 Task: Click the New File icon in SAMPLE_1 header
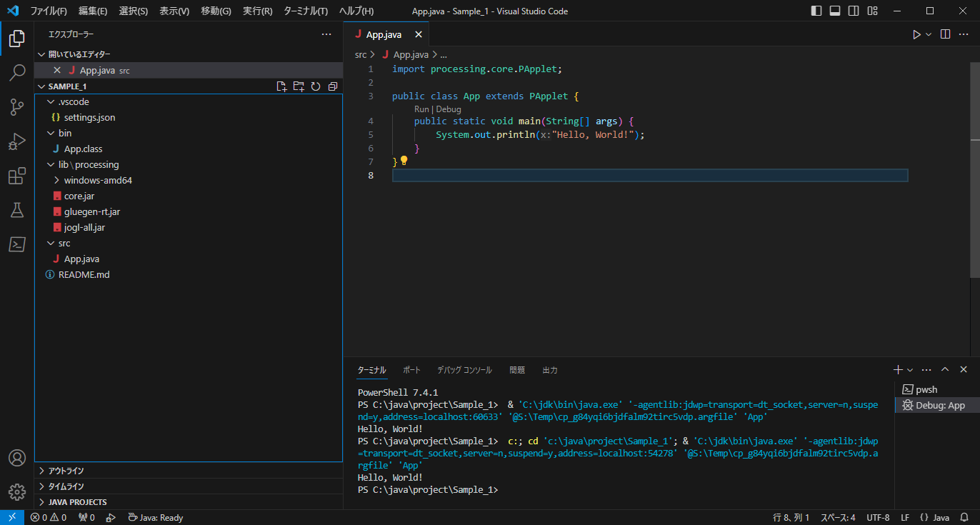(281, 86)
